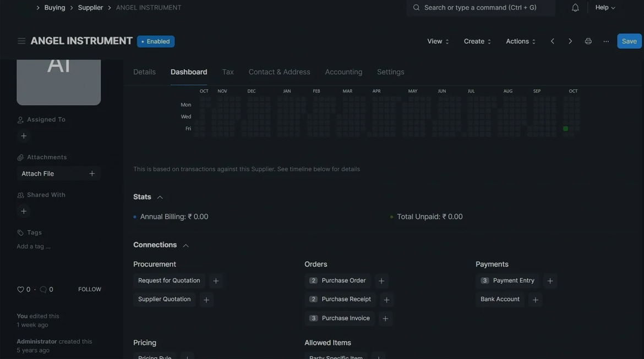
Task: Click the plus icon beside Attach File
Action: (92, 174)
